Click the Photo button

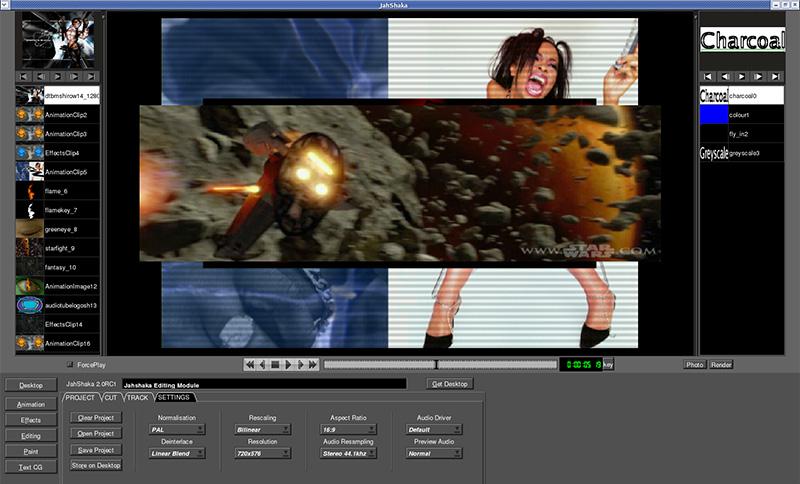(x=694, y=365)
